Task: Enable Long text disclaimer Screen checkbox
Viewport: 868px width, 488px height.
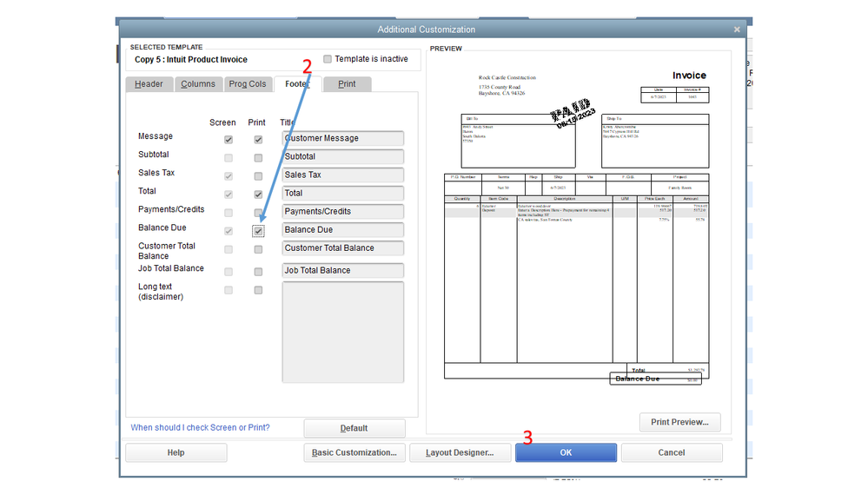Action: [228, 290]
